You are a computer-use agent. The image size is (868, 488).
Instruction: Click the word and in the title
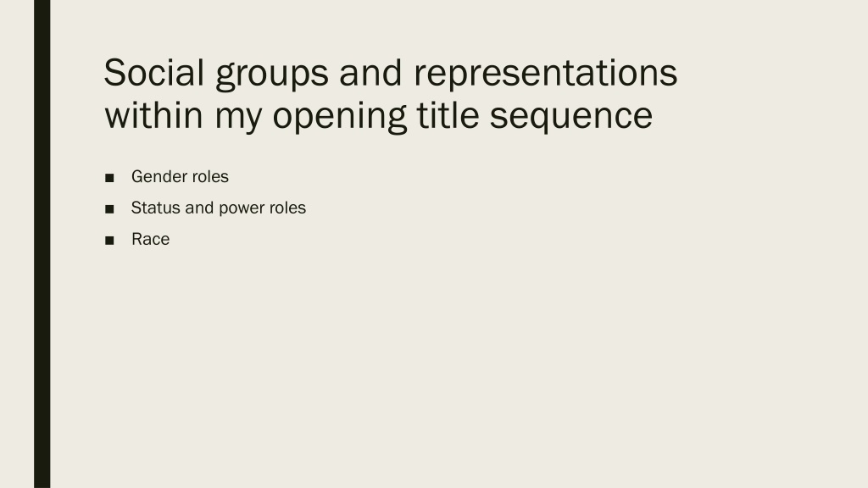[370, 73]
